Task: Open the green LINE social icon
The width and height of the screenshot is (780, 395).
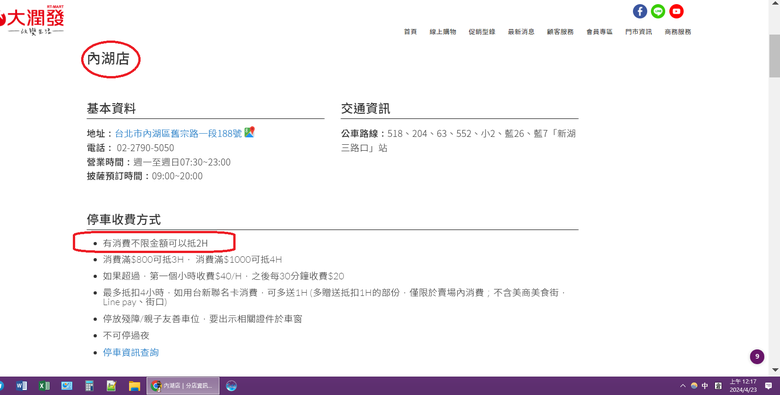Action: tap(658, 11)
